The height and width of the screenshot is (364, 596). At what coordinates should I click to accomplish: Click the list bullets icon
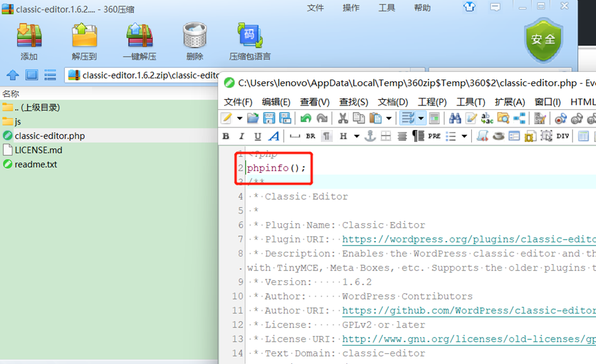click(451, 136)
